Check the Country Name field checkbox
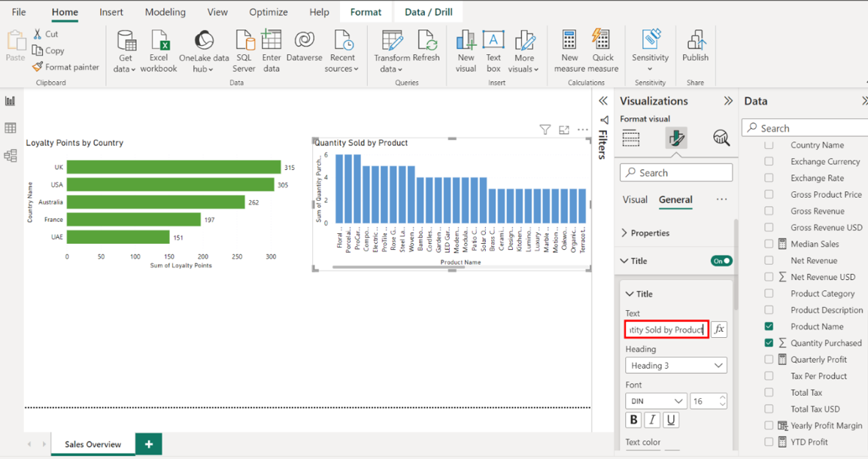This screenshot has height=459, width=868. (769, 145)
